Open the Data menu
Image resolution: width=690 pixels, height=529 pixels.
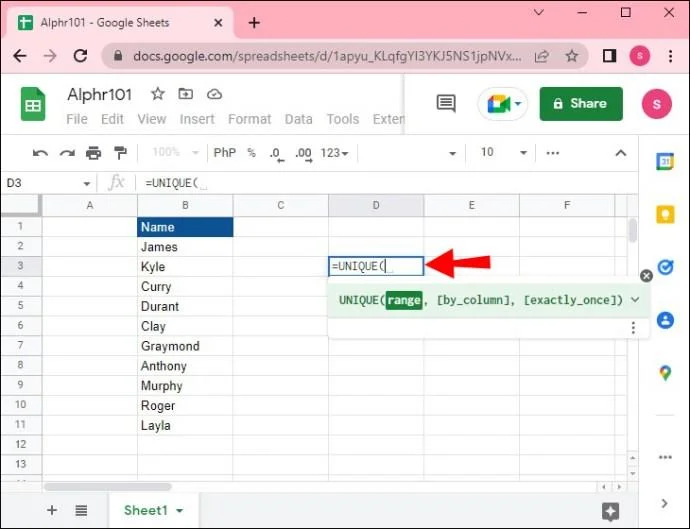298,119
